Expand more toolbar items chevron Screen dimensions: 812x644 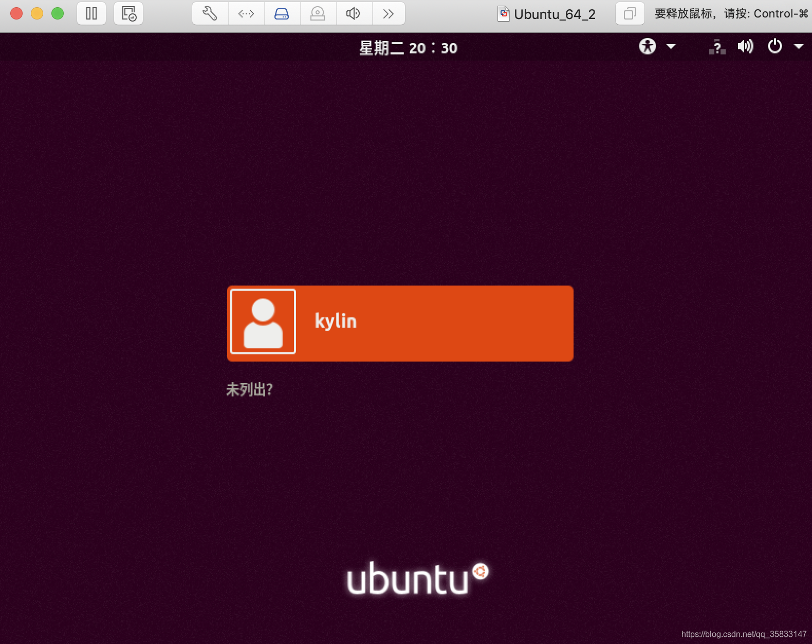coord(389,13)
